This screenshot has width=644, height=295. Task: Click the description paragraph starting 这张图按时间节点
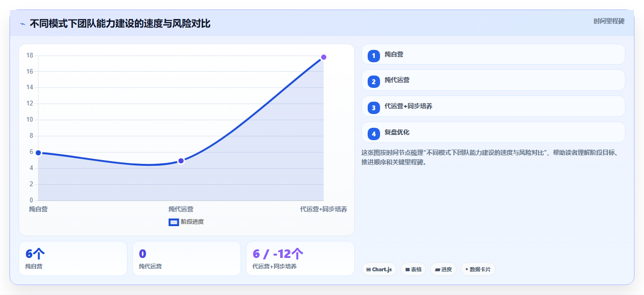click(x=490, y=157)
